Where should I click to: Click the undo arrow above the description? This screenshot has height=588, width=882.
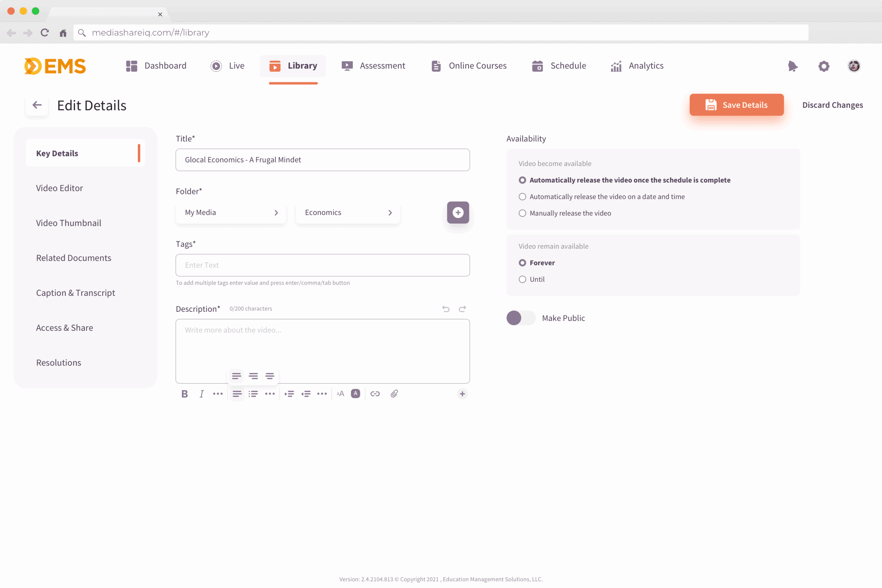point(445,309)
